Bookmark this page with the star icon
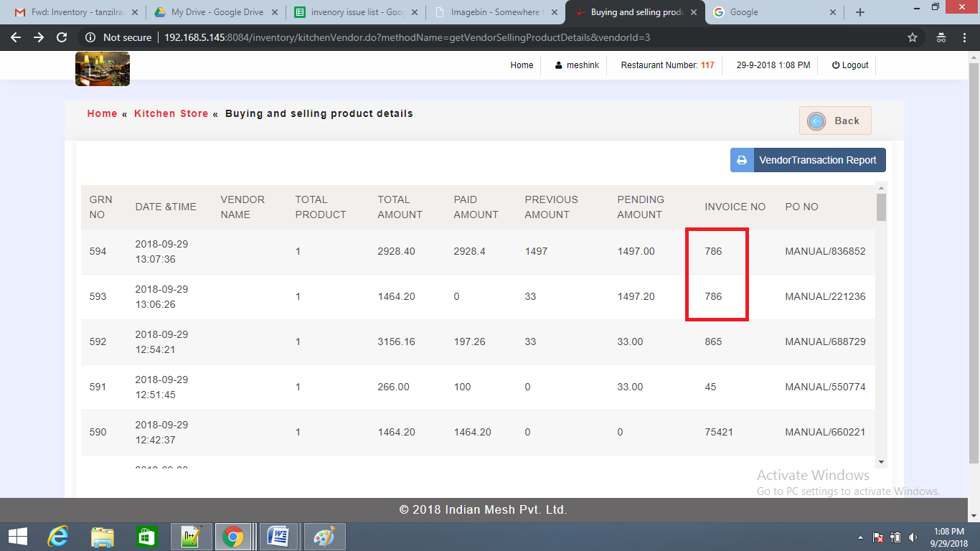This screenshot has height=551, width=980. 913,37
